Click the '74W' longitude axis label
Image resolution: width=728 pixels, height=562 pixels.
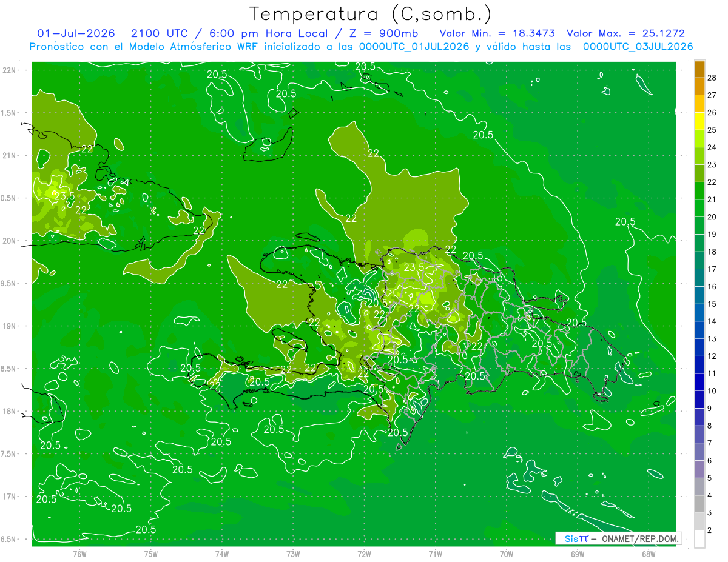[x=222, y=554]
